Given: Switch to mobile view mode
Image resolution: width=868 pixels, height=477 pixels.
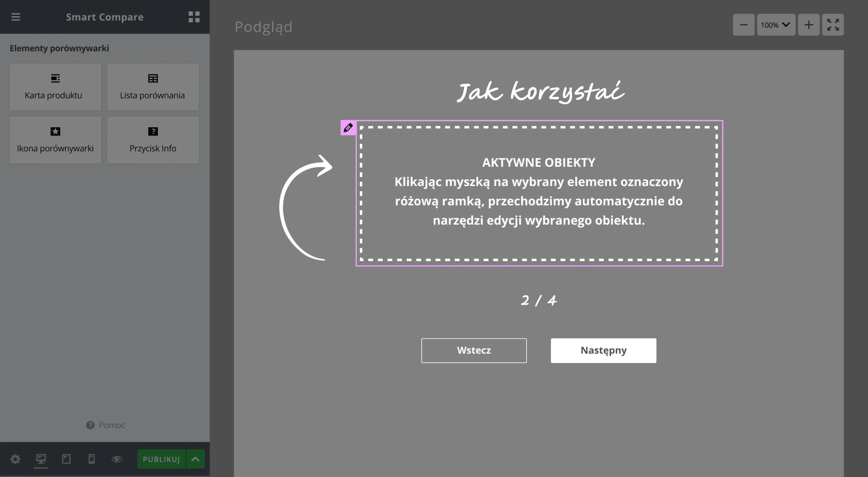Looking at the screenshot, I should click(92, 459).
